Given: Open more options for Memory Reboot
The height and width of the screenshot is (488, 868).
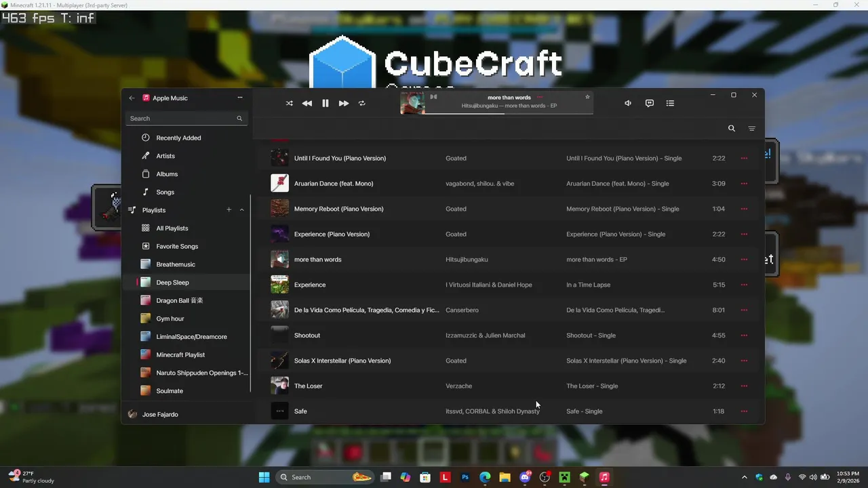Looking at the screenshot, I should (x=744, y=209).
